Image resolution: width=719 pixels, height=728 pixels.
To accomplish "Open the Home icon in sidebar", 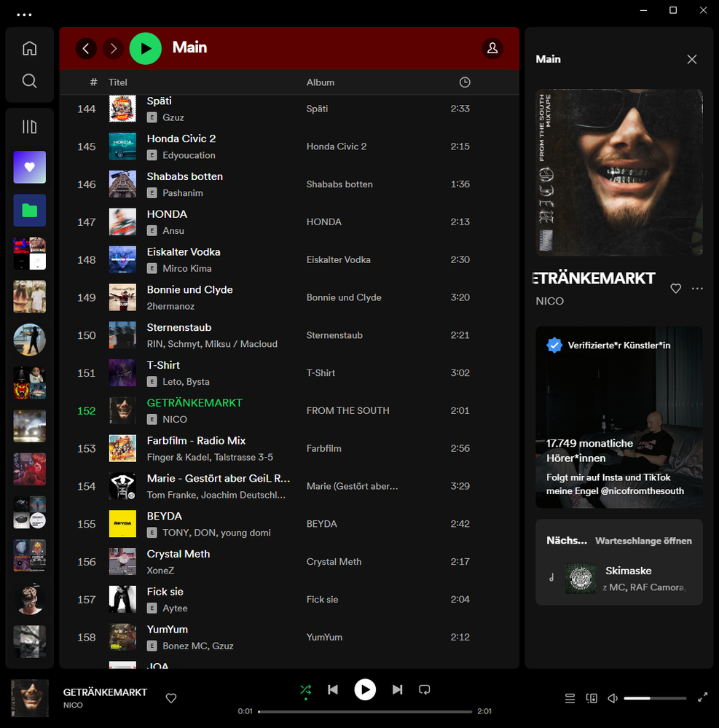I will pos(29,48).
